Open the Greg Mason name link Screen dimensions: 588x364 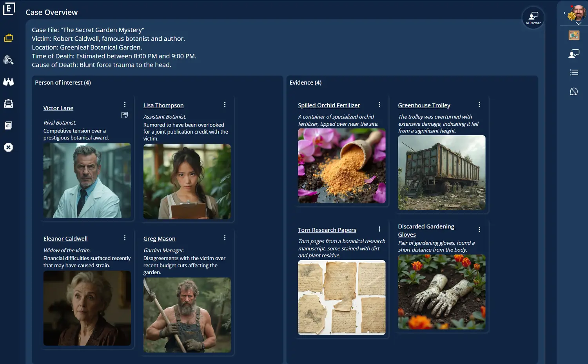click(159, 239)
